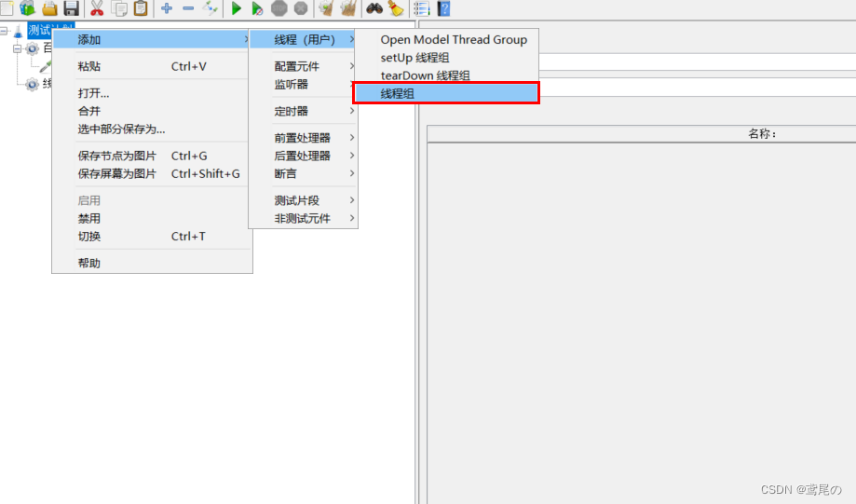Click the Toggle enable/disable arrows icon
856x504 pixels.
(211, 8)
